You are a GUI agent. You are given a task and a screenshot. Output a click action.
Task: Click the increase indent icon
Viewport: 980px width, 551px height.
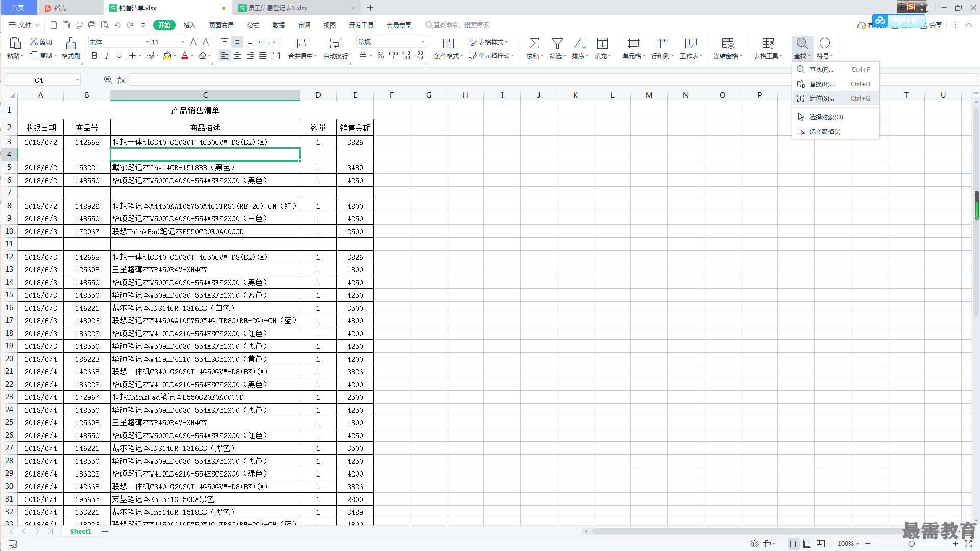point(276,42)
